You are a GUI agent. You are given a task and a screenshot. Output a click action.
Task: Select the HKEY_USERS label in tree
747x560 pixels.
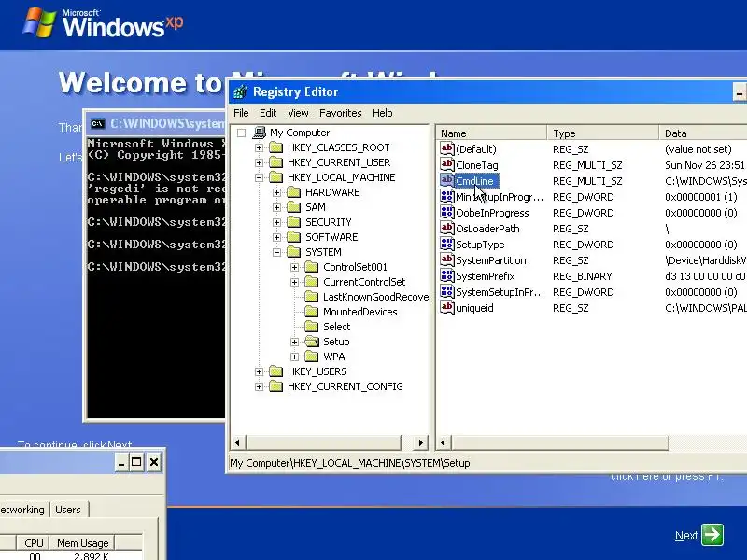click(x=317, y=371)
